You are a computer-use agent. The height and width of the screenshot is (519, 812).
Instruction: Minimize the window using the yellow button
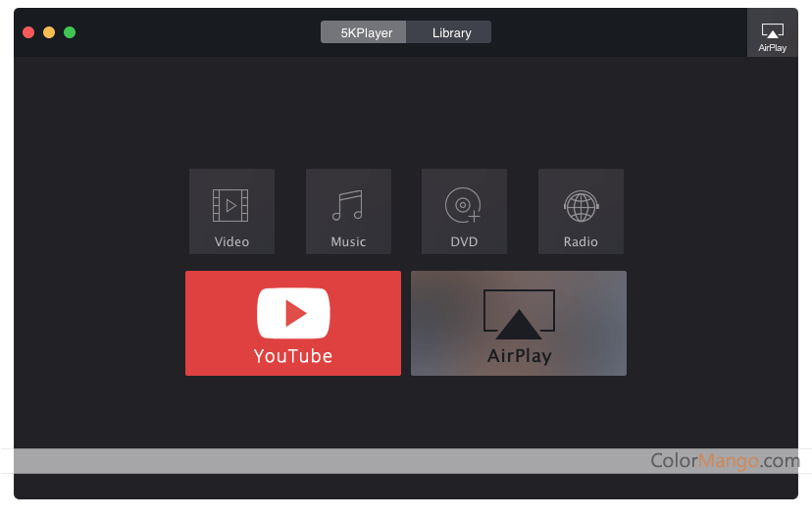click(49, 32)
